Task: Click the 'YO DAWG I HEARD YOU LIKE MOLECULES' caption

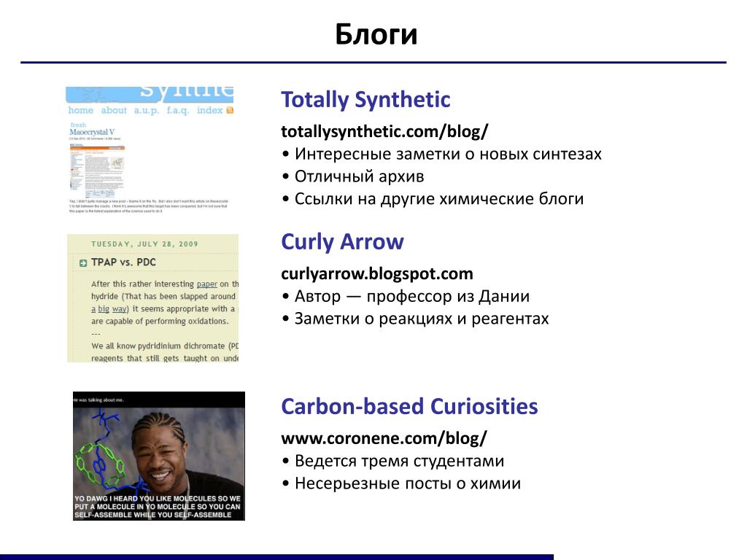Action: [158, 507]
